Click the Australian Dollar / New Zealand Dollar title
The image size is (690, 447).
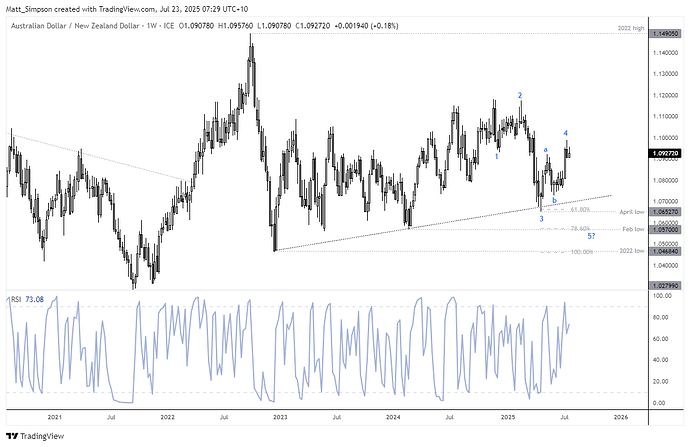75,26
